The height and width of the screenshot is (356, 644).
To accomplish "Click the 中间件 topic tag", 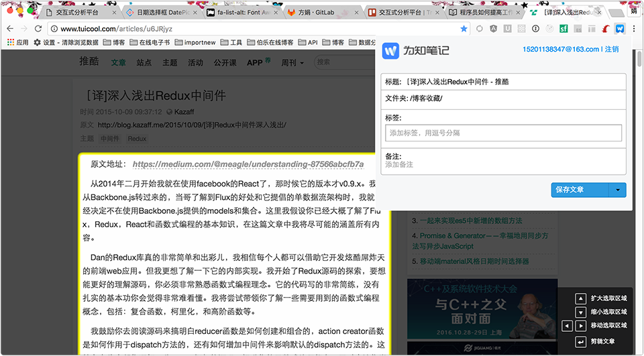I will pyautogui.click(x=110, y=139).
